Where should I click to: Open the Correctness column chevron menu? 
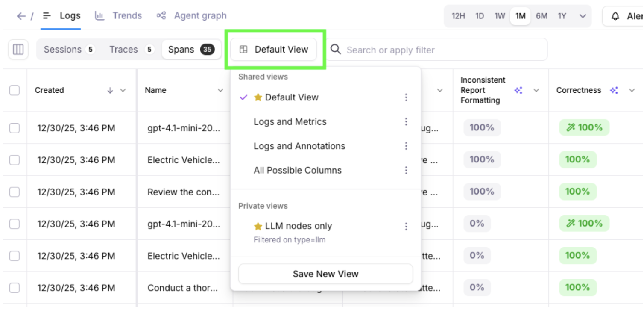(x=632, y=90)
